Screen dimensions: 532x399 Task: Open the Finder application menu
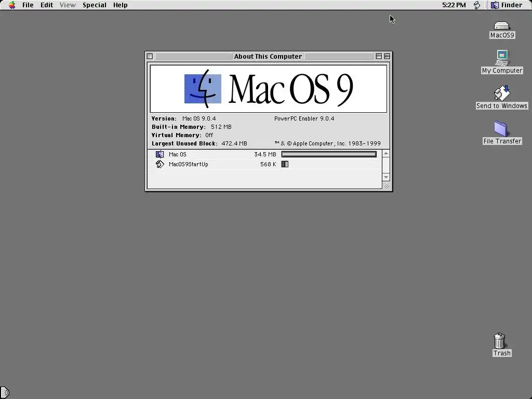pyautogui.click(x=507, y=5)
